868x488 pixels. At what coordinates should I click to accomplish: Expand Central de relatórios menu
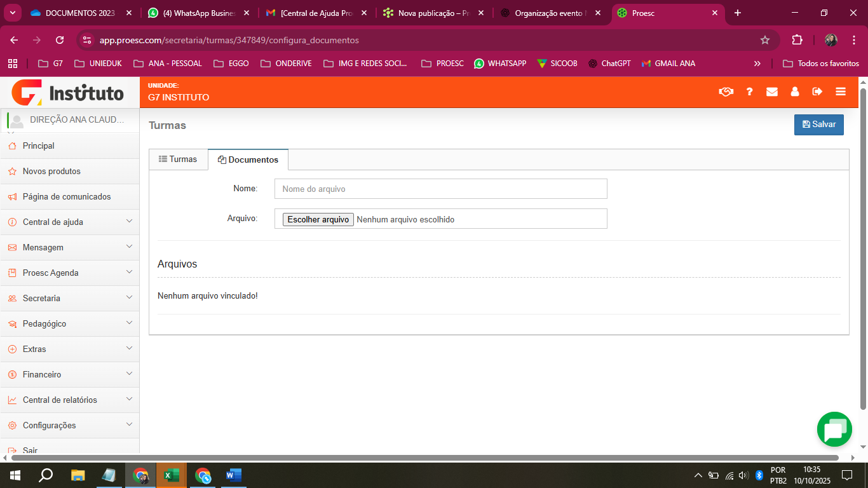(x=69, y=400)
